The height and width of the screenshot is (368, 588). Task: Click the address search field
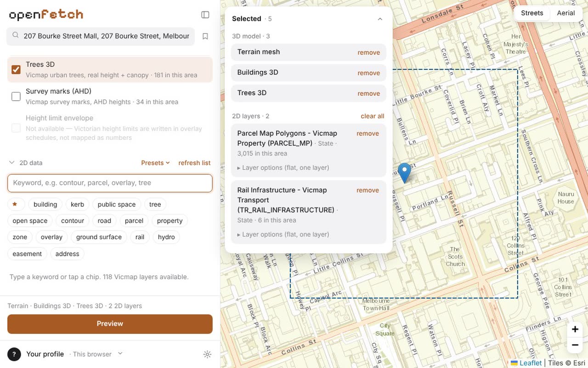(x=101, y=36)
